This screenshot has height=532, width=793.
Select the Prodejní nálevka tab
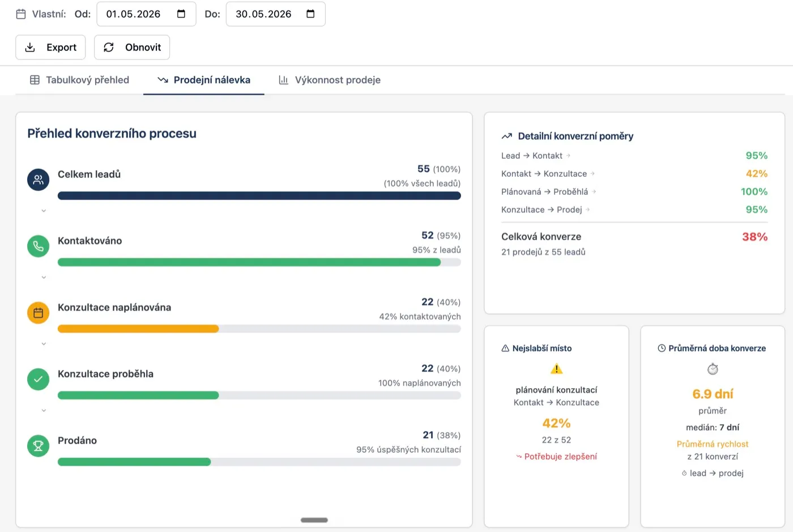[x=204, y=80]
